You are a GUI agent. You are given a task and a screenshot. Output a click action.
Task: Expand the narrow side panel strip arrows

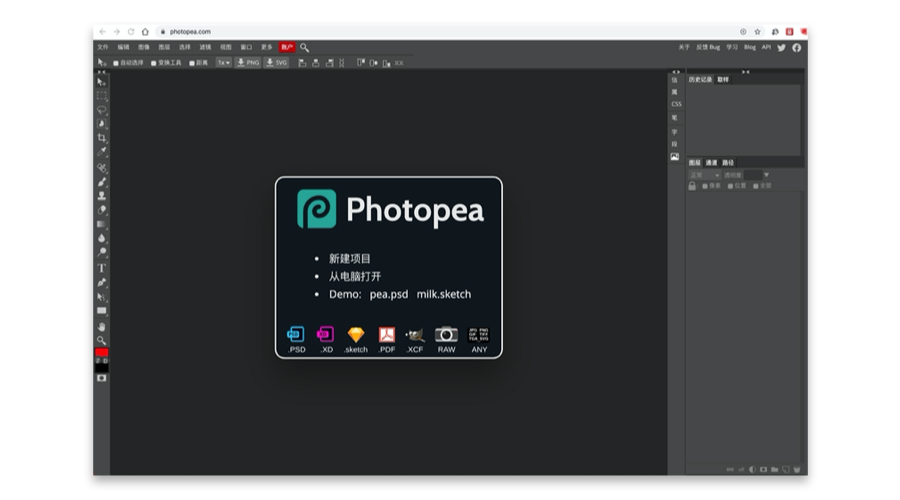676,72
